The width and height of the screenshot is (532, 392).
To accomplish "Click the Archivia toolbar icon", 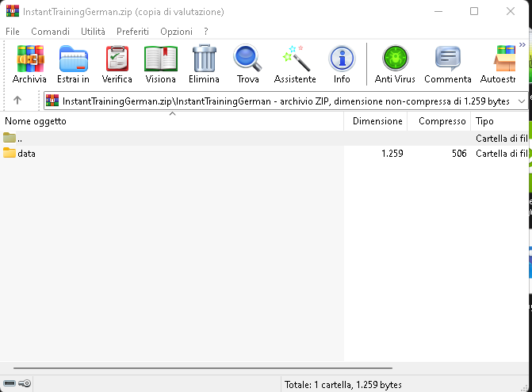I will pos(30,64).
